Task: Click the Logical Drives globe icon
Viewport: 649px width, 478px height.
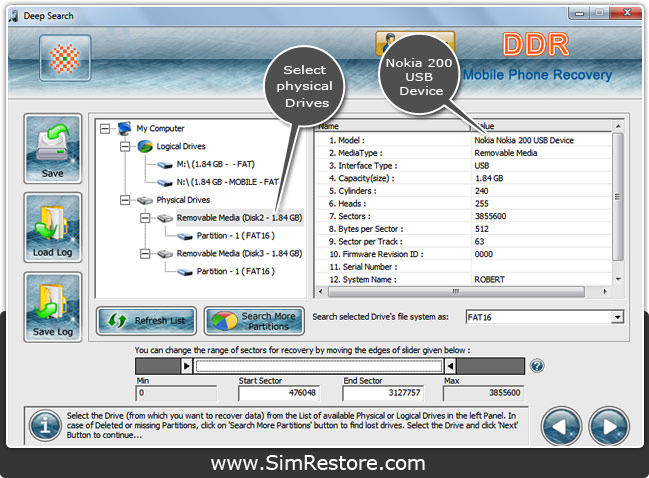Action: 145,146
